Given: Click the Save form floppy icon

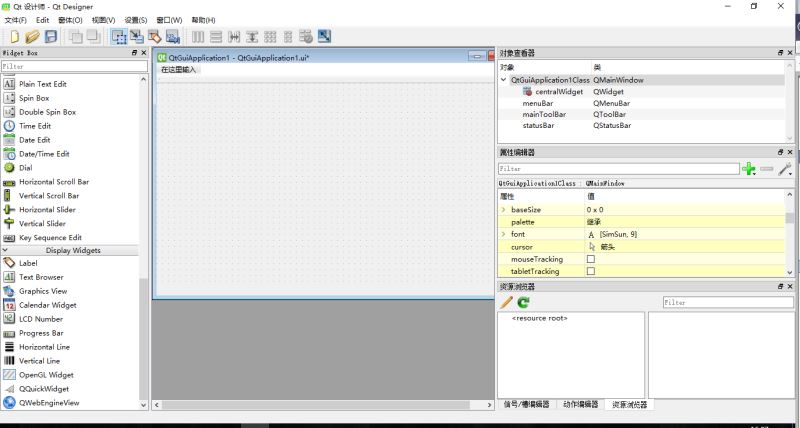Looking at the screenshot, I should [51, 36].
